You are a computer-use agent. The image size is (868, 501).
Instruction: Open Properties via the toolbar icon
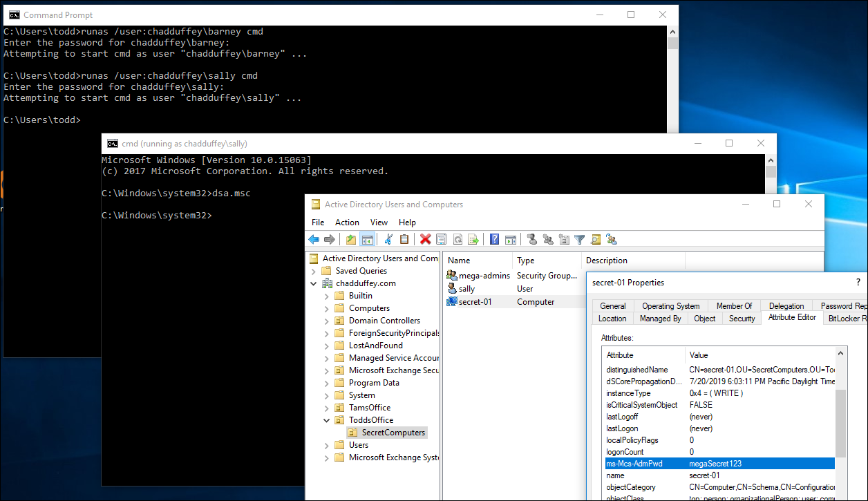[x=441, y=239]
